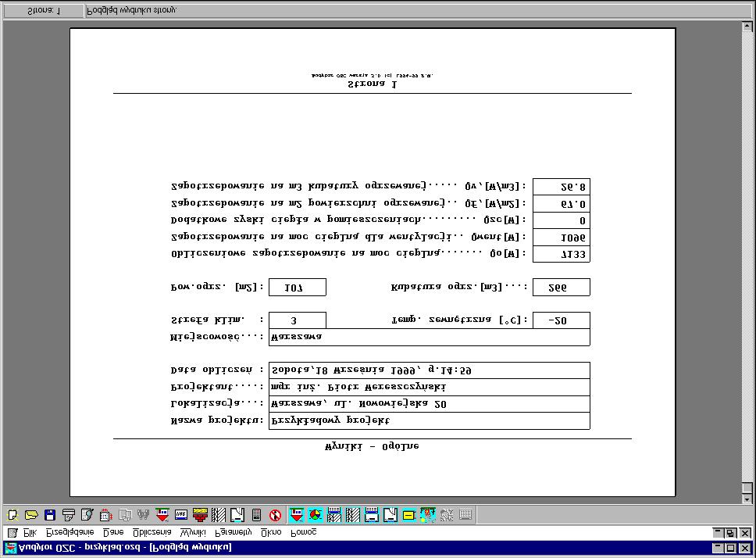Image resolution: width=756 pixels, height=558 pixels.
Task: Run calculations with the calculator icon
Action: tap(256, 515)
